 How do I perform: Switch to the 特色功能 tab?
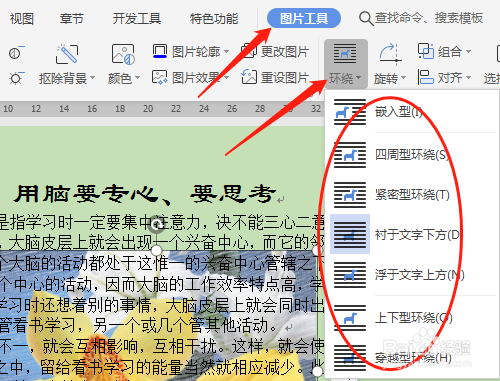[214, 18]
